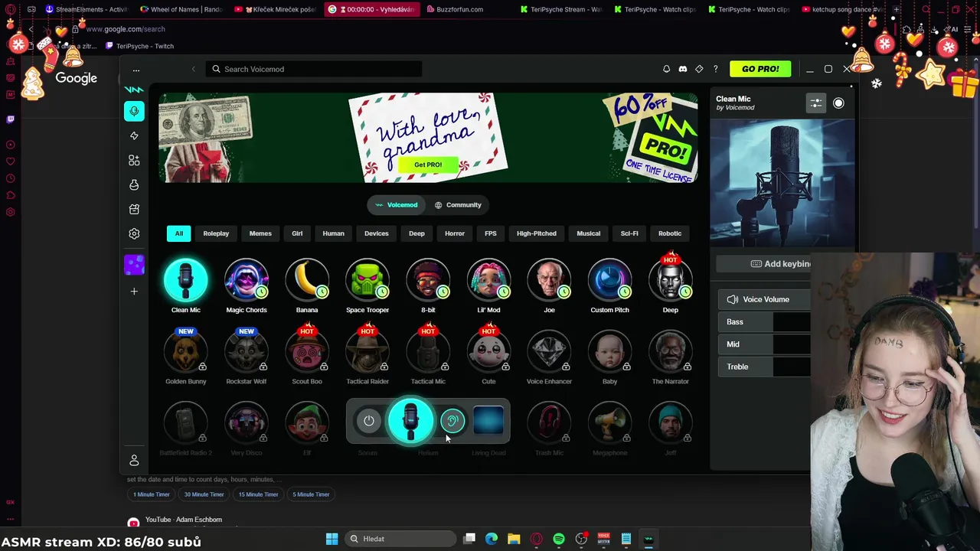The image size is (980, 551).
Task: Click the diamond tag icon in header
Action: pos(699,69)
